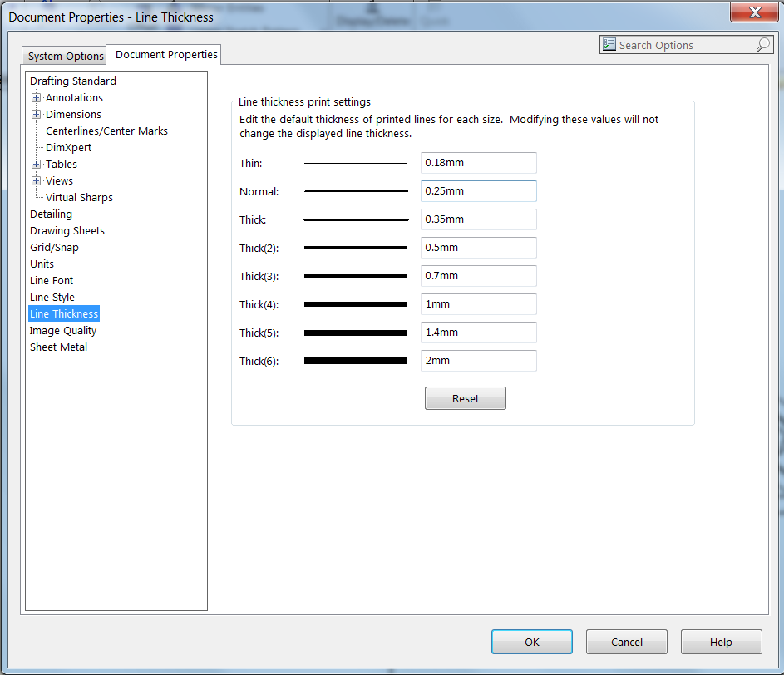Open the Image Quality settings page

(62, 330)
